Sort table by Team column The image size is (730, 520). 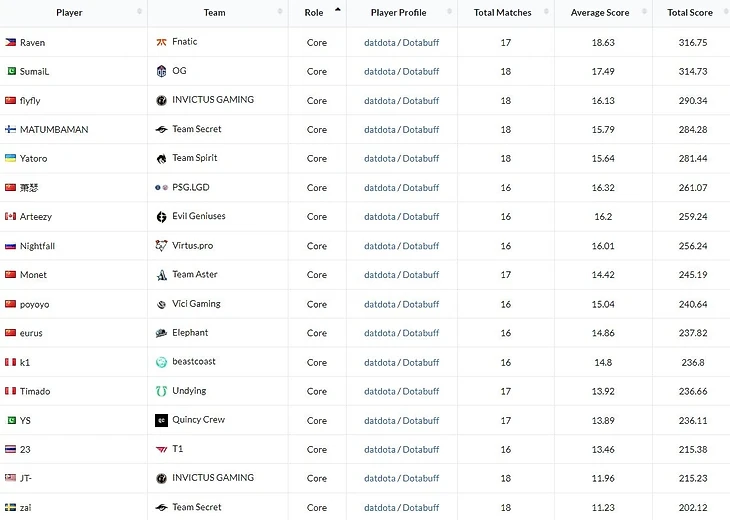point(215,13)
